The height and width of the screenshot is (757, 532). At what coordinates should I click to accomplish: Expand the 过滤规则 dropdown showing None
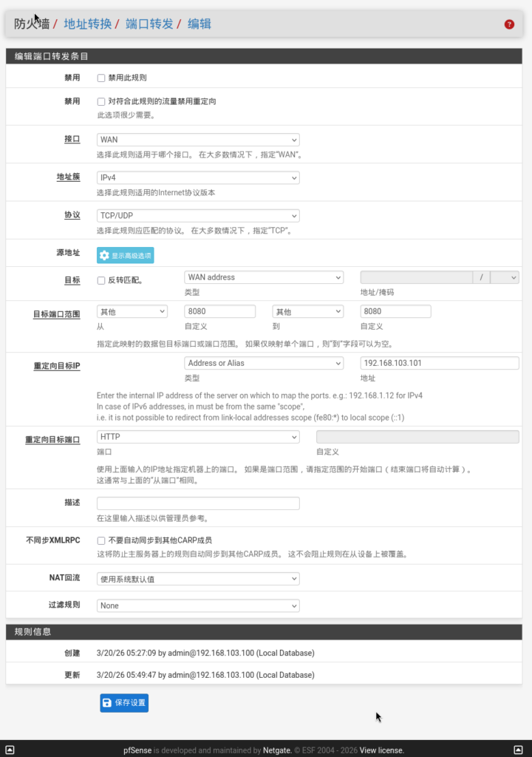(x=198, y=605)
